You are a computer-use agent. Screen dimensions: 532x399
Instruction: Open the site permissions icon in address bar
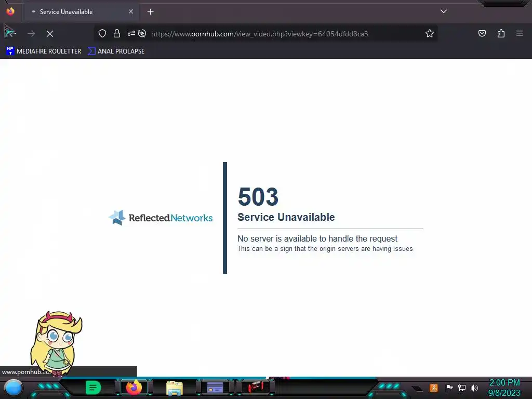click(x=131, y=33)
